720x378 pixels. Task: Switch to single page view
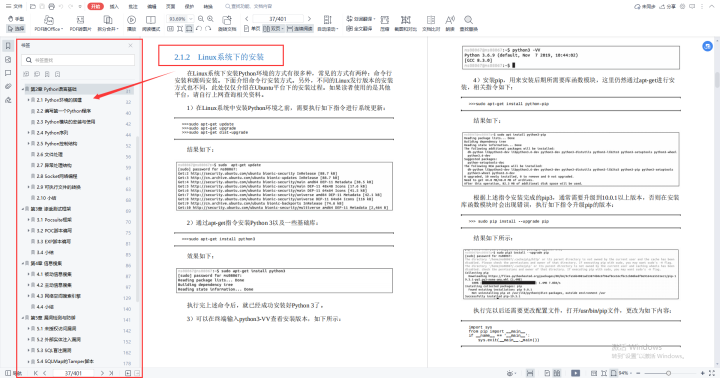point(252,28)
